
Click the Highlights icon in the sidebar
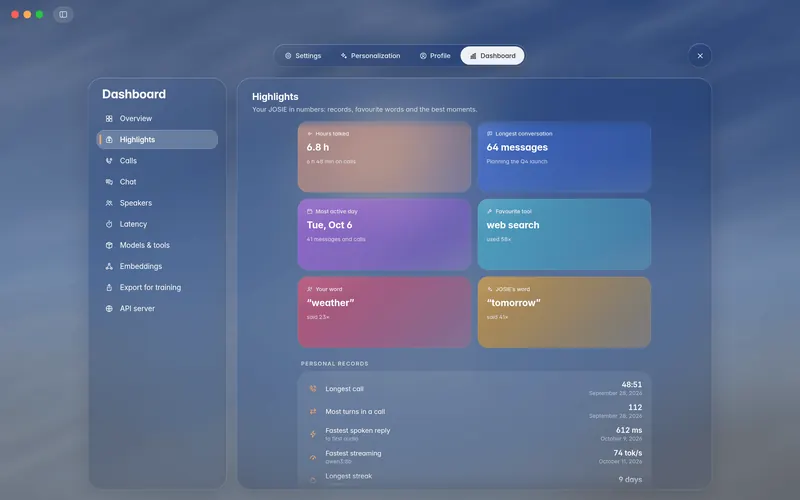(x=109, y=139)
